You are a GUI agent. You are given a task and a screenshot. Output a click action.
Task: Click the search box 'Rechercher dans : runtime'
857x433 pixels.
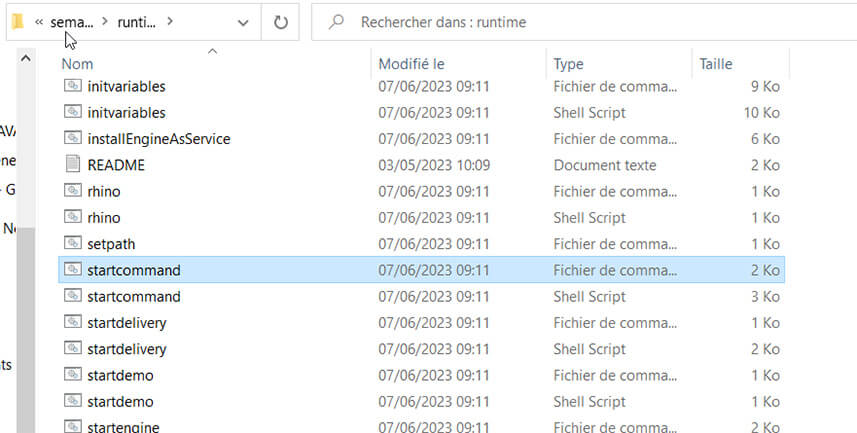[584, 22]
